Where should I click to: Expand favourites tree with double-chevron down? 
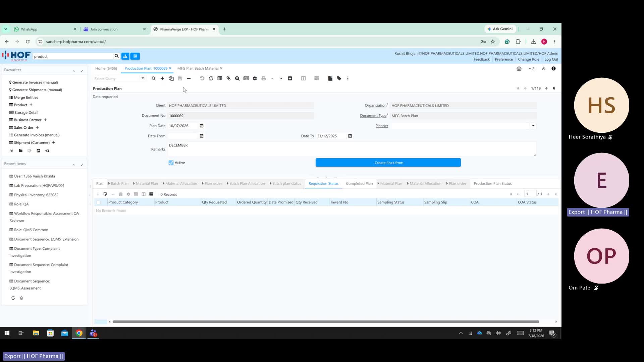click(12, 151)
